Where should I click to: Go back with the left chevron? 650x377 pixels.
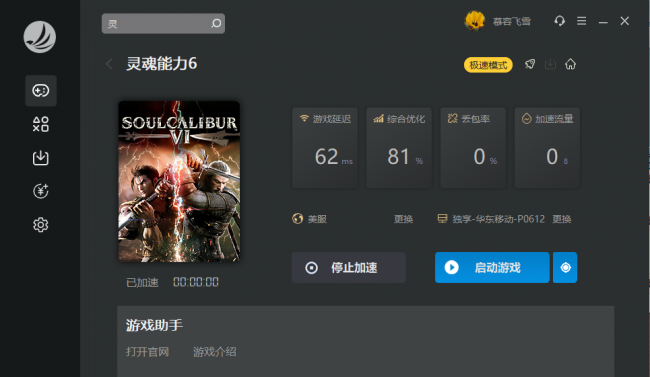[109, 64]
